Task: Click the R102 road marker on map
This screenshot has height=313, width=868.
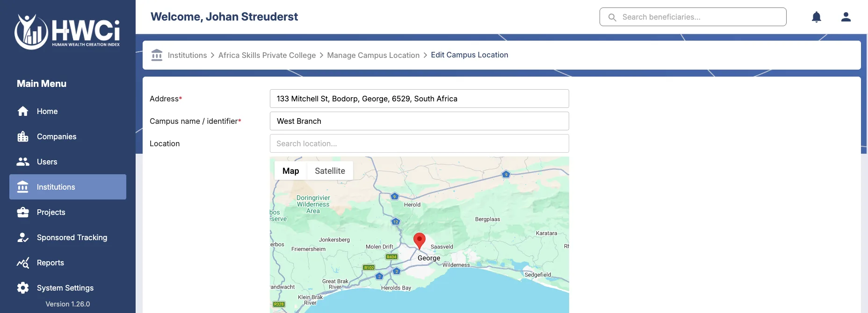Action: (x=369, y=268)
